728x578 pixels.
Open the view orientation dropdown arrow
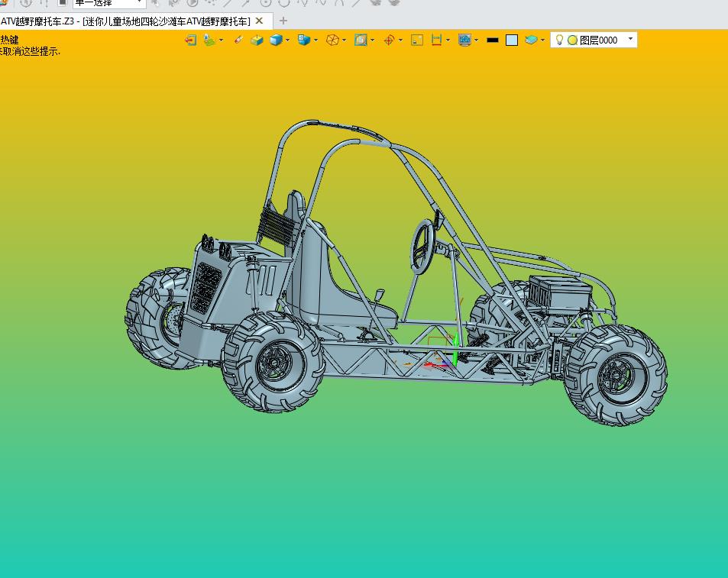coord(315,40)
